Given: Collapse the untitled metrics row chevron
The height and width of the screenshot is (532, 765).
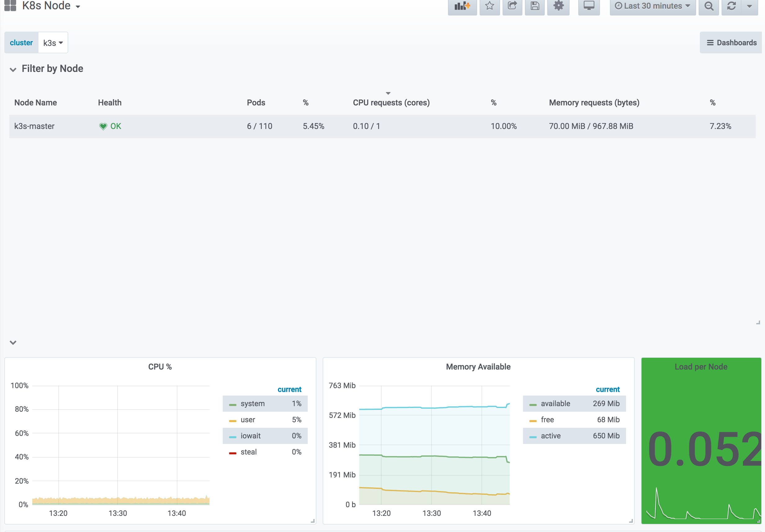Looking at the screenshot, I should pos(13,342).
